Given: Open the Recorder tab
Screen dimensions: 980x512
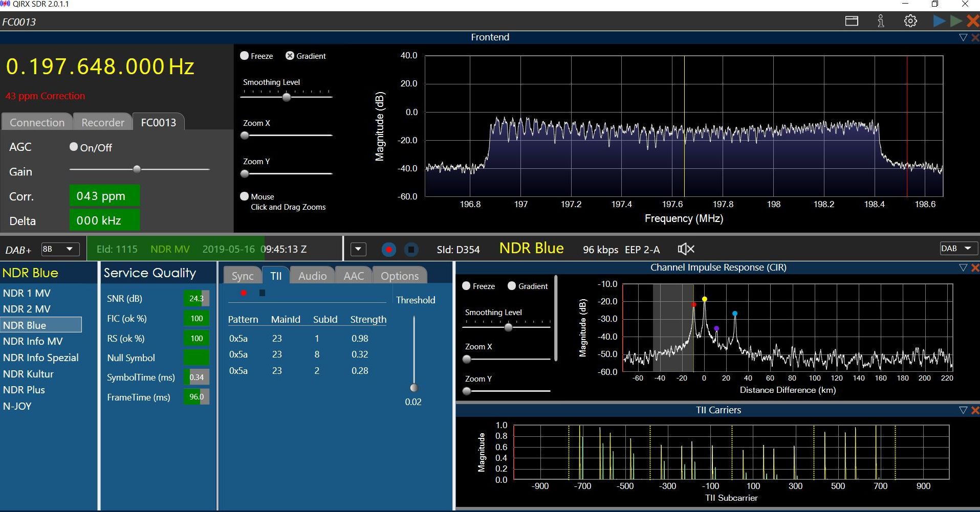Looking at the screenshot, I should click(x=103, y=123).
